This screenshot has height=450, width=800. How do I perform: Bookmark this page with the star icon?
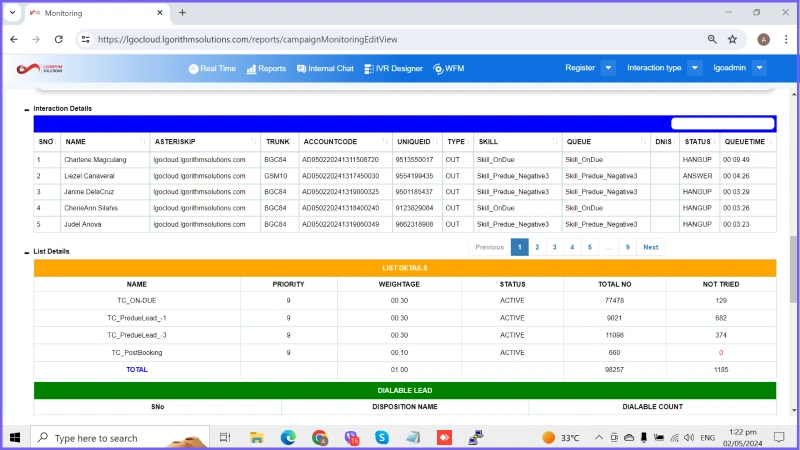pos(733,39)
